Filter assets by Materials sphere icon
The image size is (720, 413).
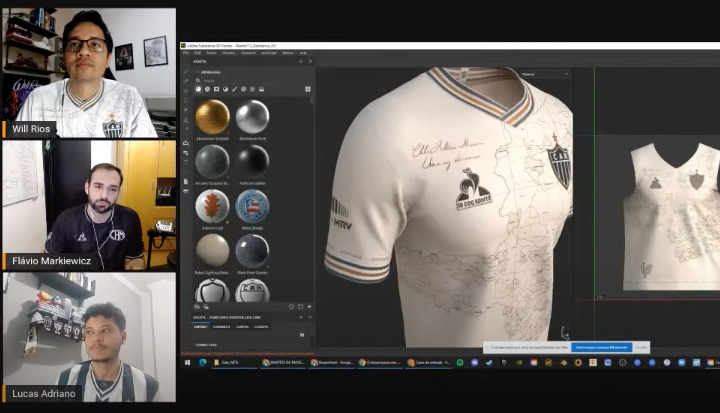coord(198,89)
